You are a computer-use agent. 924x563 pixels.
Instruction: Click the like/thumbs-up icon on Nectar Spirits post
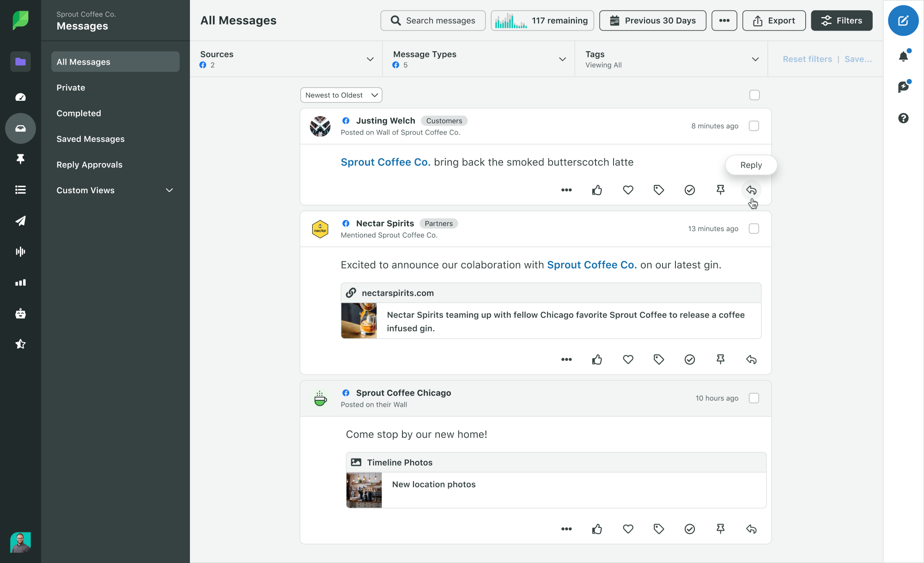597,359
